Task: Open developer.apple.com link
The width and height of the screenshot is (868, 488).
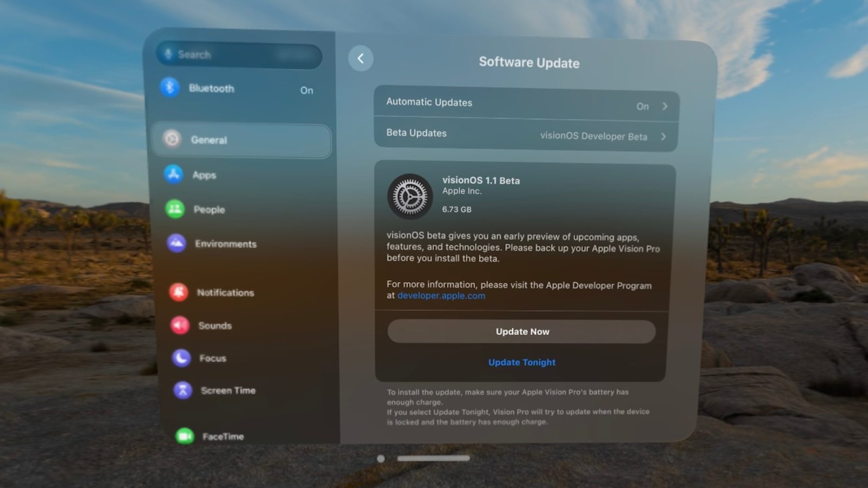Action: (441, 296)
